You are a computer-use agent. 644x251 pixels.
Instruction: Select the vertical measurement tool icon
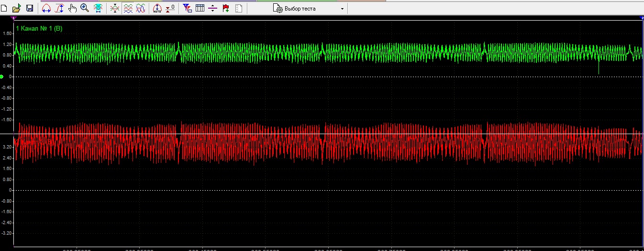[x=59, y=8]
